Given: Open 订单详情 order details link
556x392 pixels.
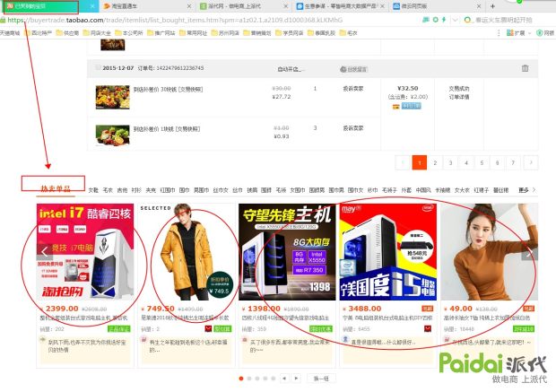Looking at the screenshot, I should click(459, 97).
